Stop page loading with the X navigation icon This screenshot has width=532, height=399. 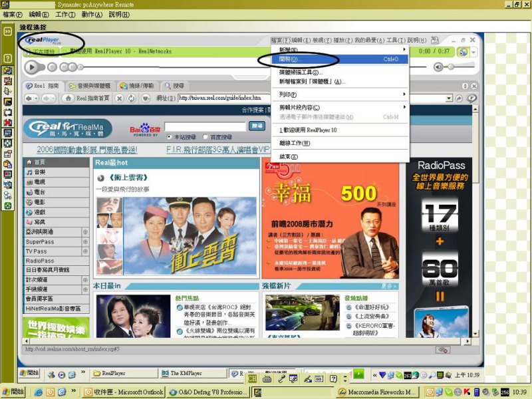(x=119, y=98)
